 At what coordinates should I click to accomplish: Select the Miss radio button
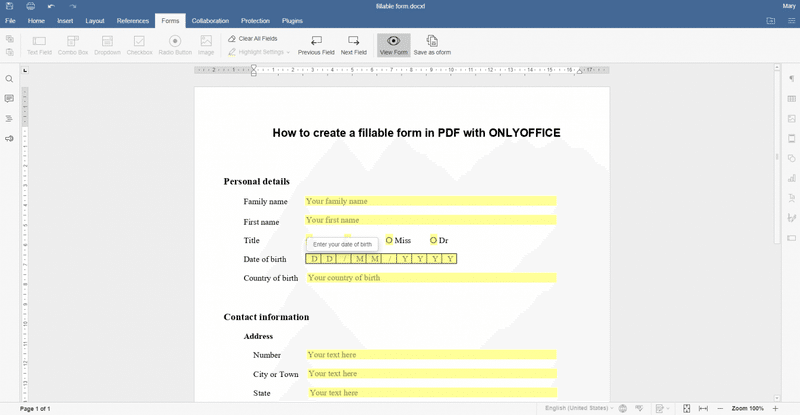tap(389, 240)
